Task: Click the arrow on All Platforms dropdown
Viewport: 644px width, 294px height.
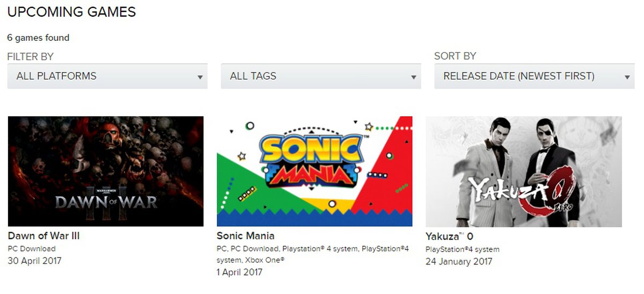Action: tap(200, 77)
